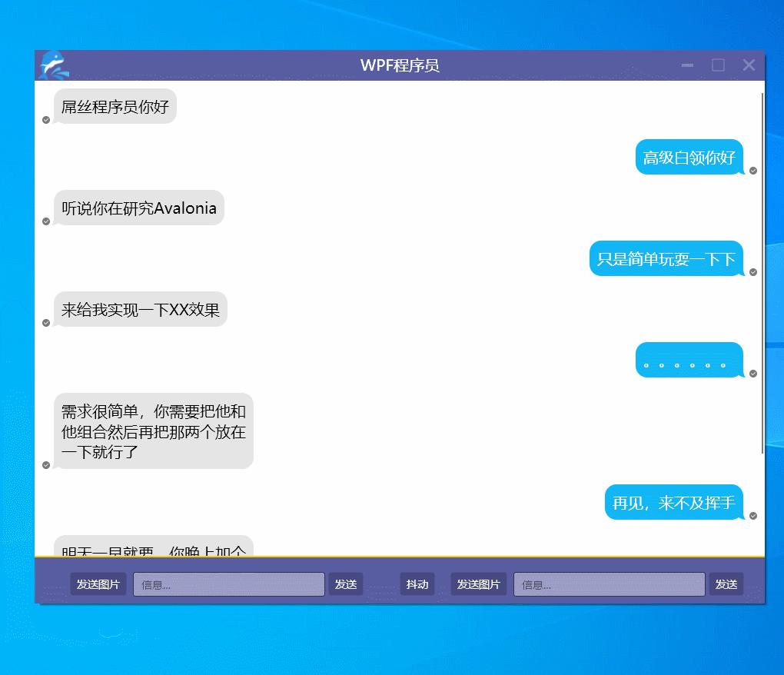Click the 抖动 shake button
The image size is (784, 675).
(417, 584)
